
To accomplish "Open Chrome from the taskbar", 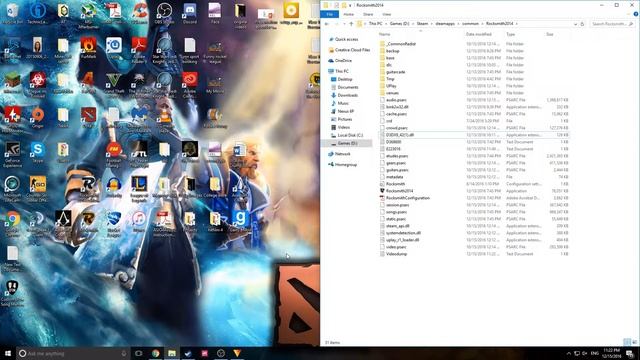I will tap(156, 353).
